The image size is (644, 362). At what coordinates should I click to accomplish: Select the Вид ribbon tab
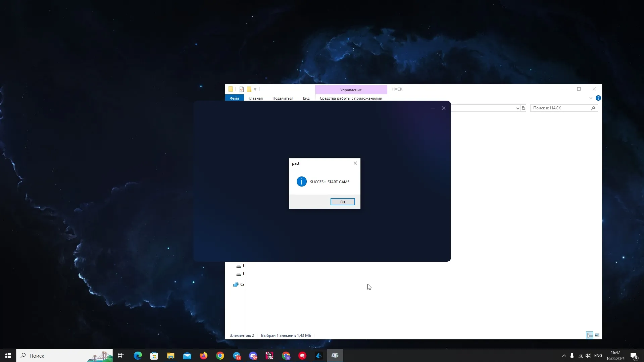tap(306, 98)
